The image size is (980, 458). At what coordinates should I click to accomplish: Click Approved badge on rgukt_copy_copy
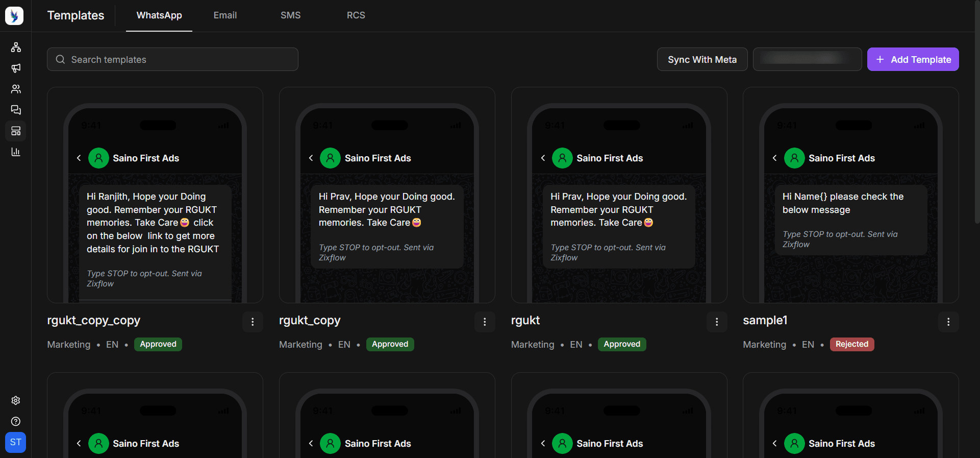158,344
